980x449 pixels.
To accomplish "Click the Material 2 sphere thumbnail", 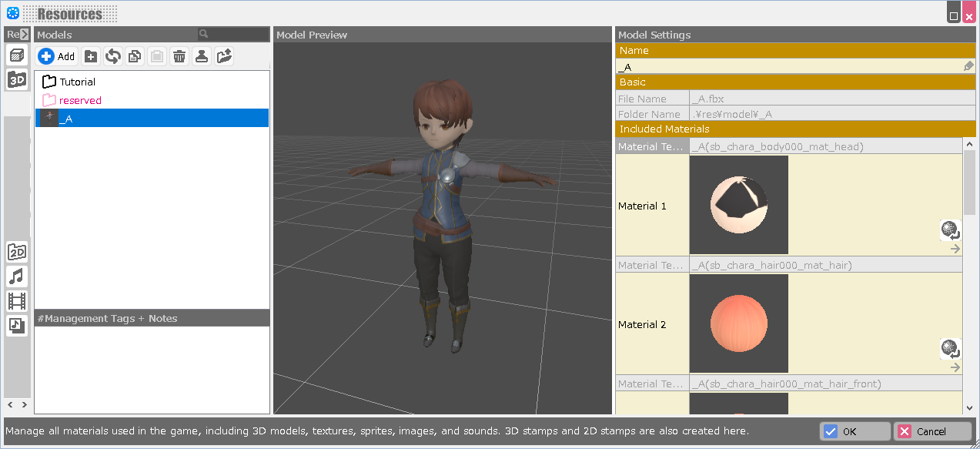I will pyautogui.click(x=738, y=324).
